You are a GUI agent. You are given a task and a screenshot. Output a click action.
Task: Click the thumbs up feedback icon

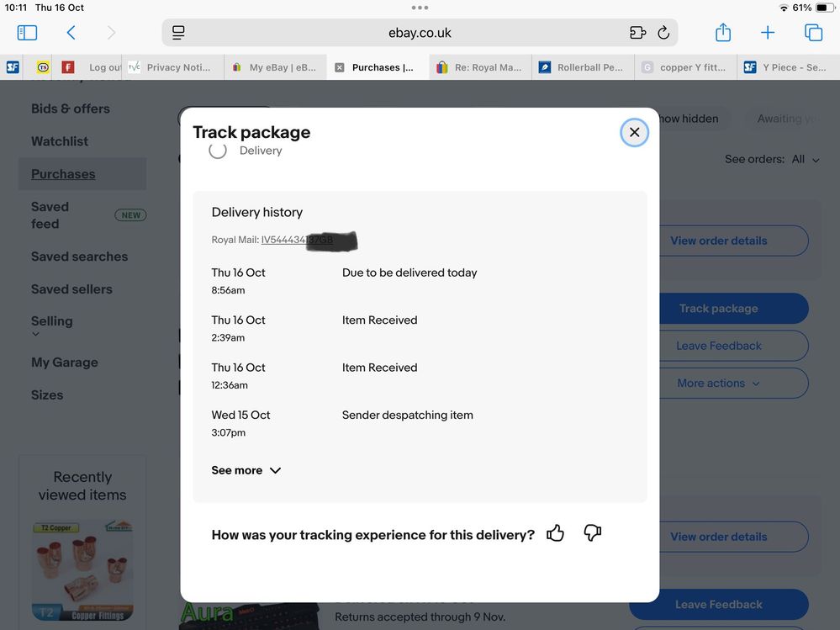click(x=555, y=533)
